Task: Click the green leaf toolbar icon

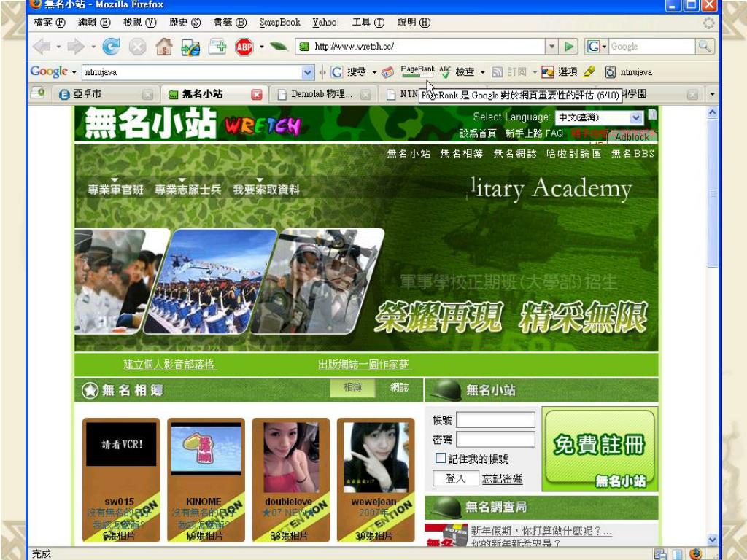Action: click(279, 47)
